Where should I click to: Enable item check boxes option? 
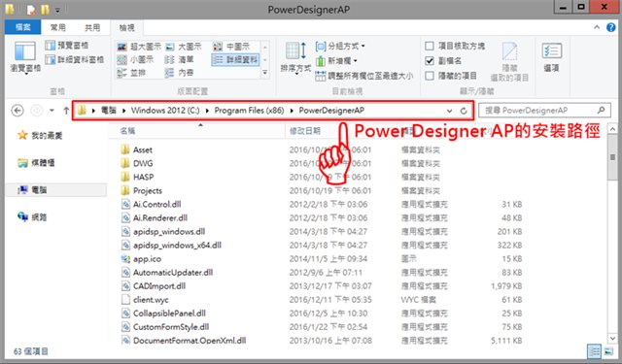coord(430,46)
